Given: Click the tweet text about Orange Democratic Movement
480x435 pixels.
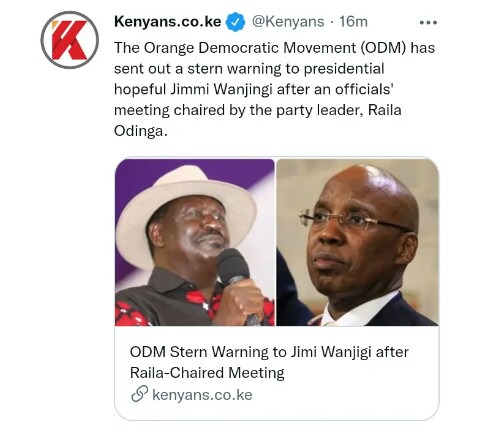Looking at the screenshot, I should (274, 89).
